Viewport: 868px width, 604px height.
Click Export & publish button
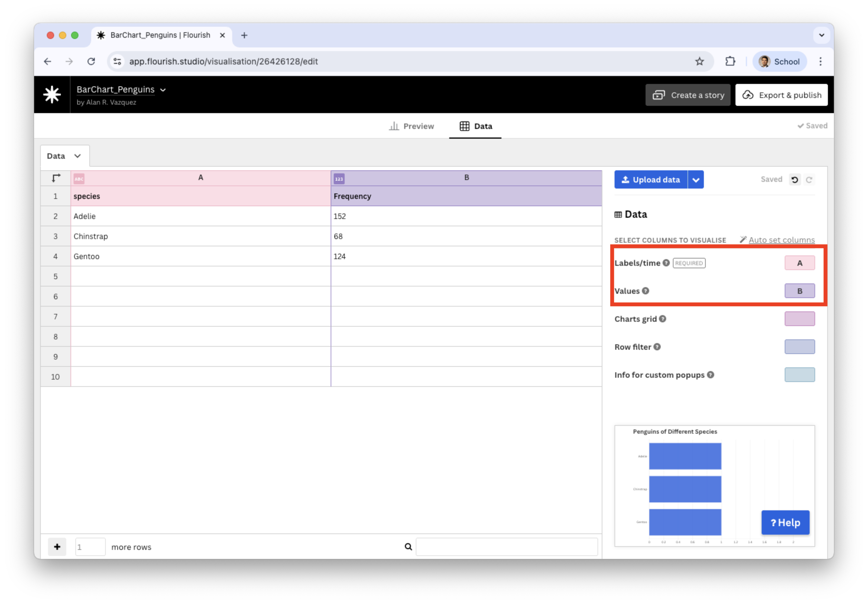pyautogui.click(x=781, y=95)
